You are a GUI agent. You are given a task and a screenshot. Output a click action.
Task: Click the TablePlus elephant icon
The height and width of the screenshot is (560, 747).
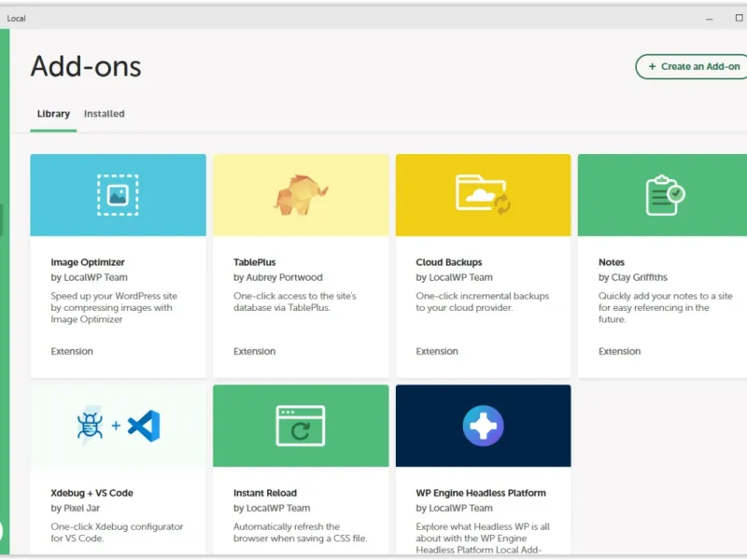coord(301,194)
